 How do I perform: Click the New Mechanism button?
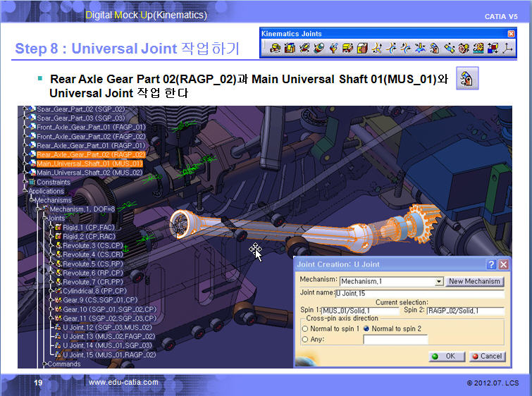pyautogui.click(x=474, y=281)
